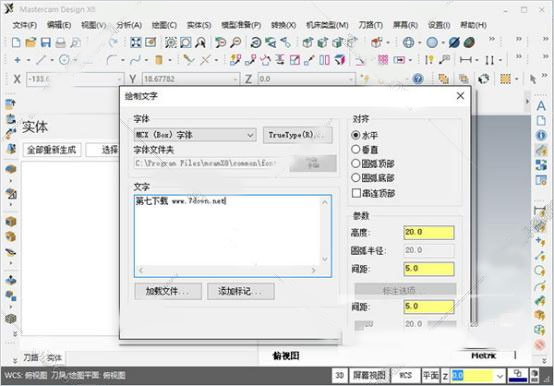
Task: Click the 高度 value field
Action: (x=429, y=232)
